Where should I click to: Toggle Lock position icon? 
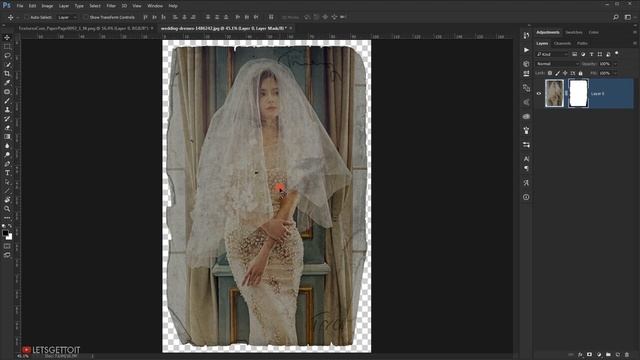[x=565, y=73]
